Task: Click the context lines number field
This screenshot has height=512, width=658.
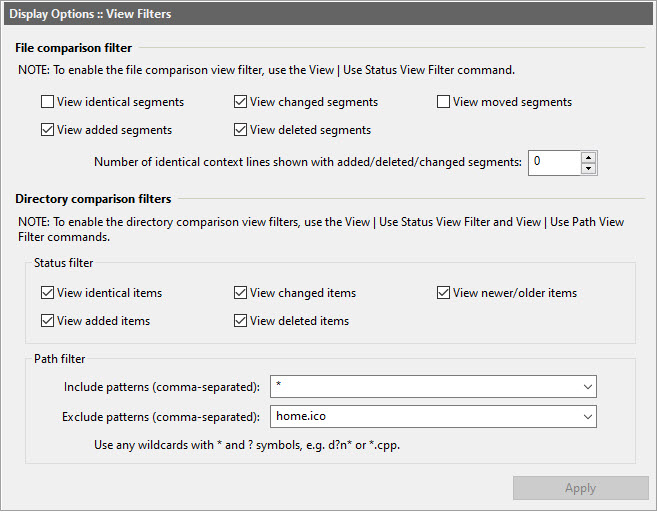Action: click(x=553, y=162)
